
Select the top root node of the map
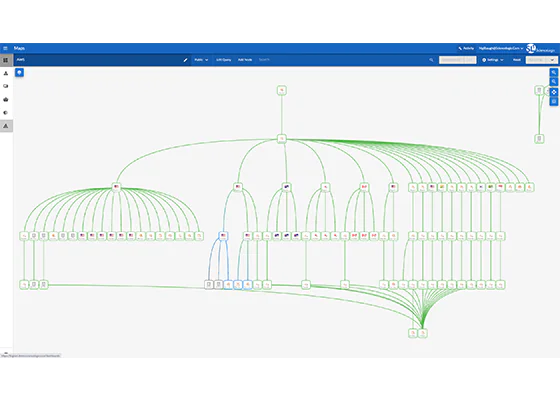click(x=282, y=90)
